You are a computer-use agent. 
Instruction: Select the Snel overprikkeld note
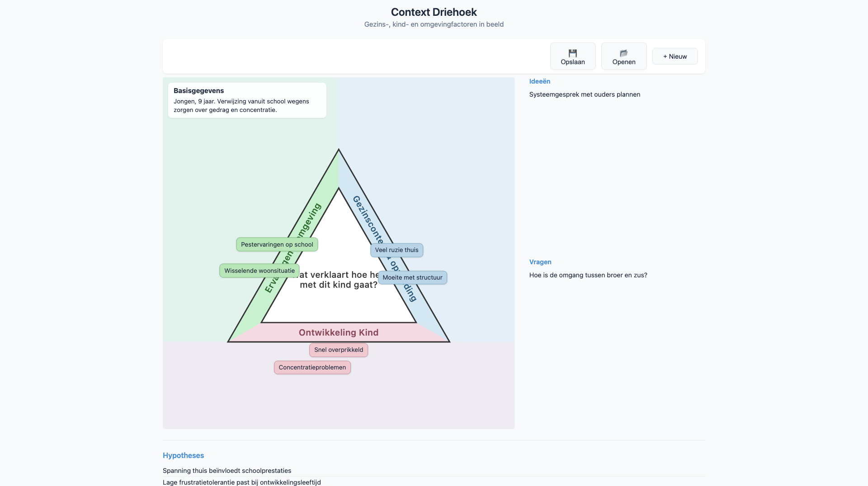(339, 350)
